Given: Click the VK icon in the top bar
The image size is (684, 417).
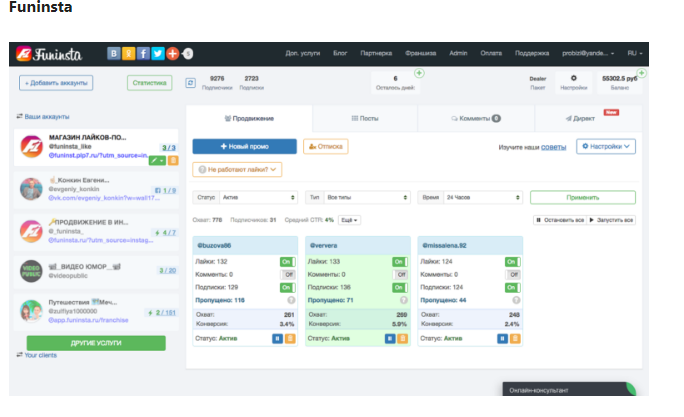Looking at the screenshot, I should click(113, 53).
